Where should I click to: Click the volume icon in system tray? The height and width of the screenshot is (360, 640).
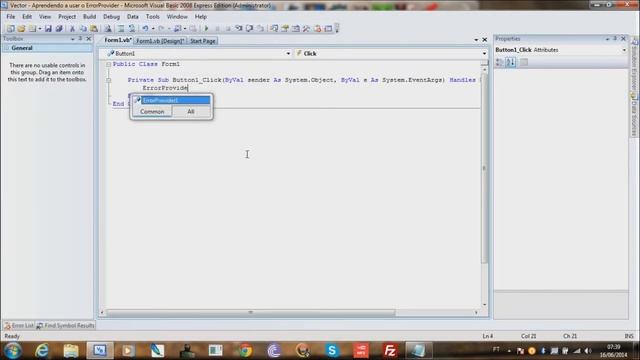(588, 351)
